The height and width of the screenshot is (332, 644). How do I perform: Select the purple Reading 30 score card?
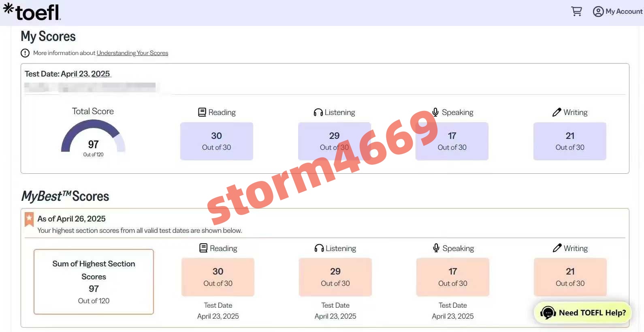(x=217, y=141)
